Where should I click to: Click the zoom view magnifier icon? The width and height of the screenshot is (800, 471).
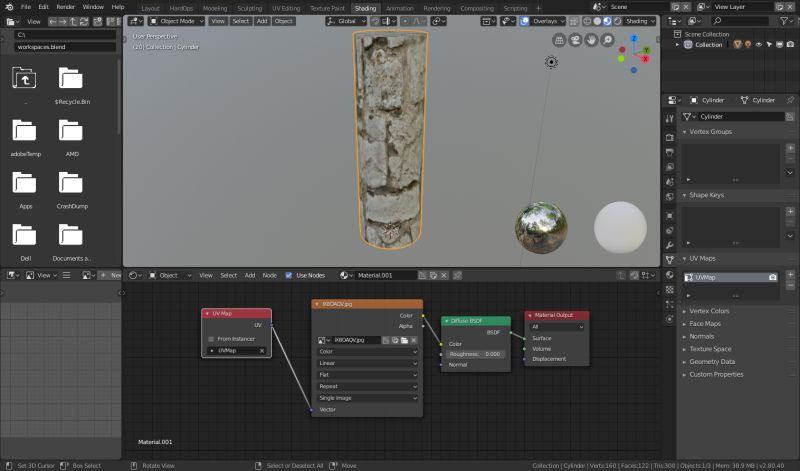[x=607, y=40]
